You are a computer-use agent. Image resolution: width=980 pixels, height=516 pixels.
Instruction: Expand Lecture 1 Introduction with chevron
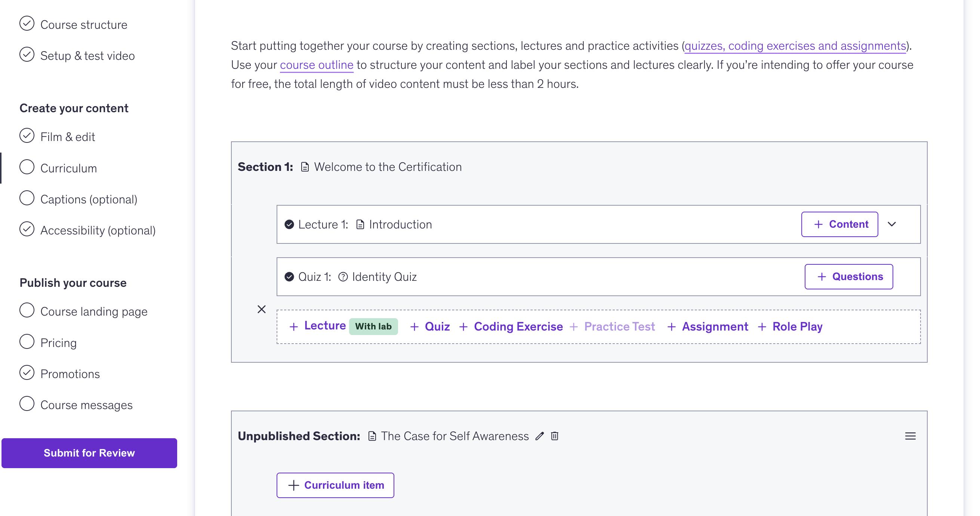892,224
